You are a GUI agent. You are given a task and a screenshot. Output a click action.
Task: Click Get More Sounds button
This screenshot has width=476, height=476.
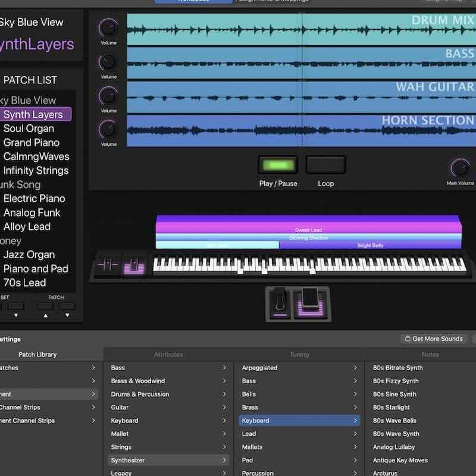coord(434,339)
